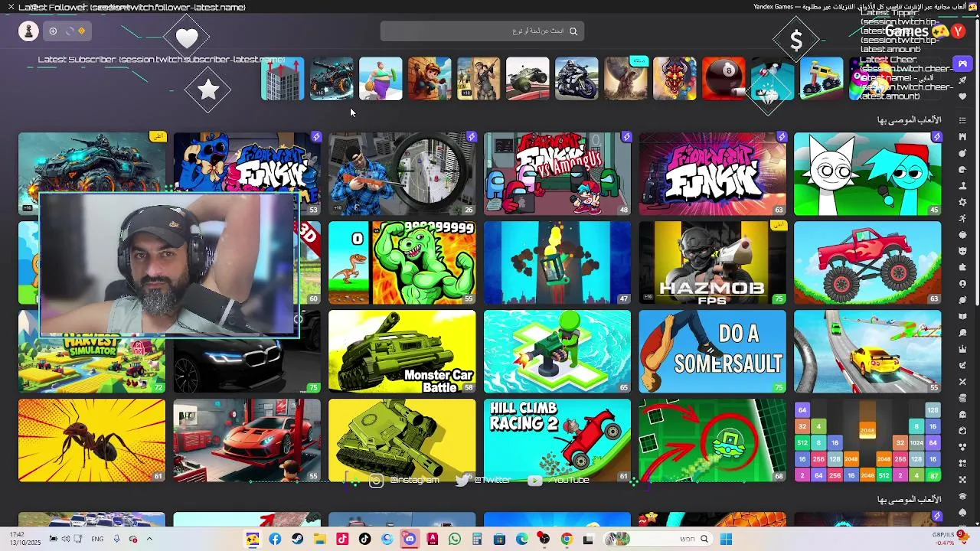
Task: Open the gamepad all-games sidebar icon
Action: 962,63
